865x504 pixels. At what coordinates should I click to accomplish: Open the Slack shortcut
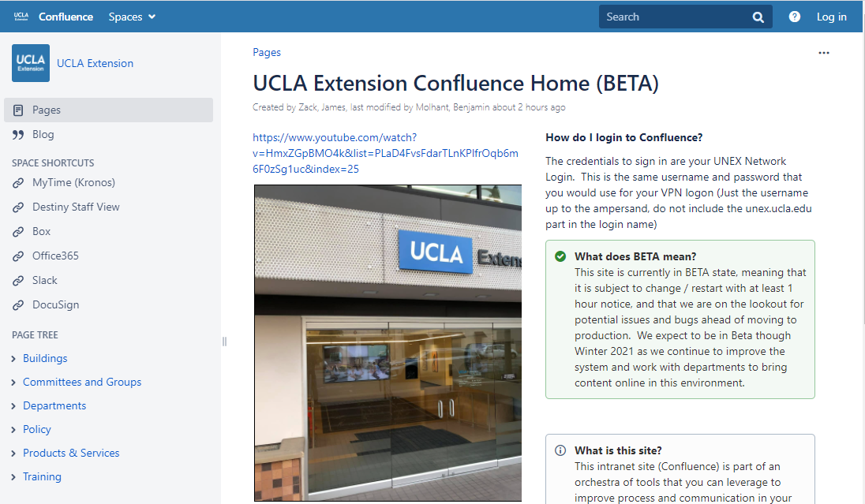[45, 280]
